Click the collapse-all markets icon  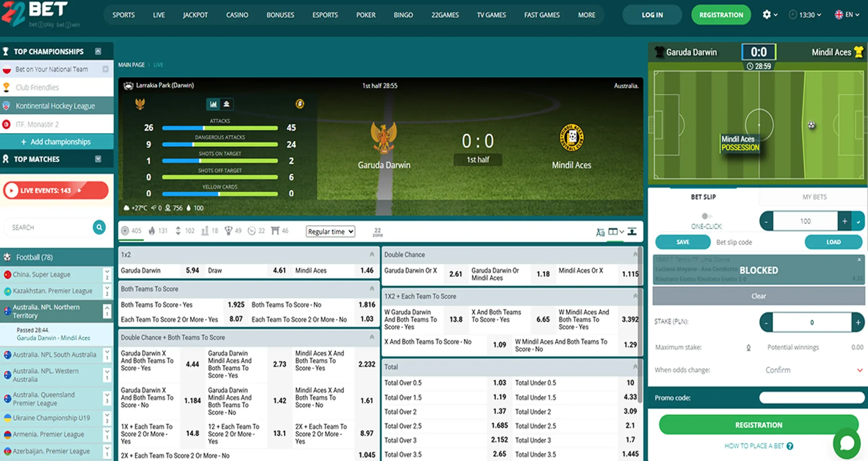tap(632, 232)
